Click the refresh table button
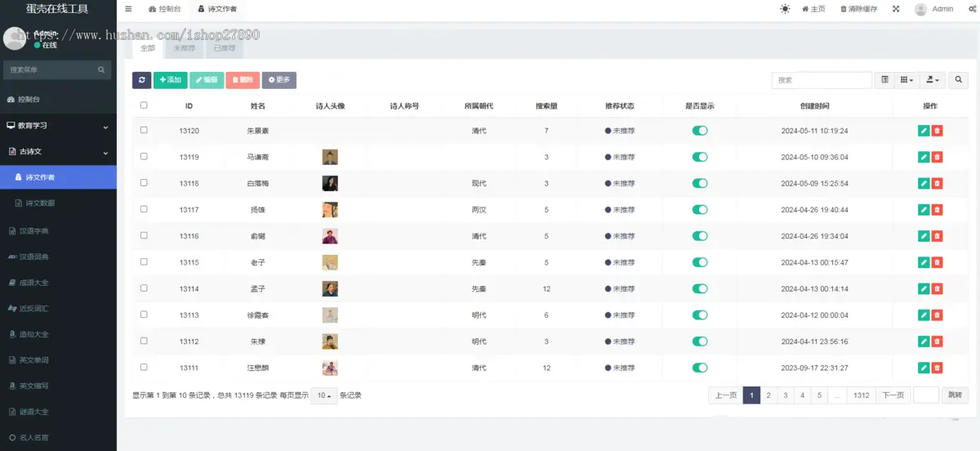 pyautogui.click(x=141, y=80)
